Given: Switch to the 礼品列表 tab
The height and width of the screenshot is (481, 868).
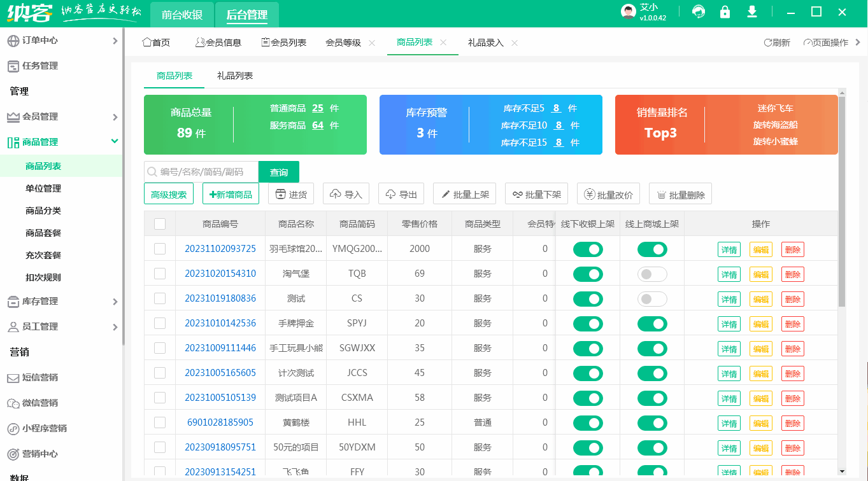Looking at the screenshot, I should 235,74.
